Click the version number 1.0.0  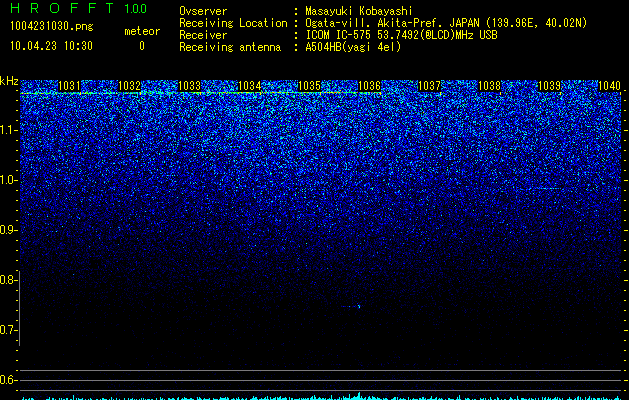(135, 8)
